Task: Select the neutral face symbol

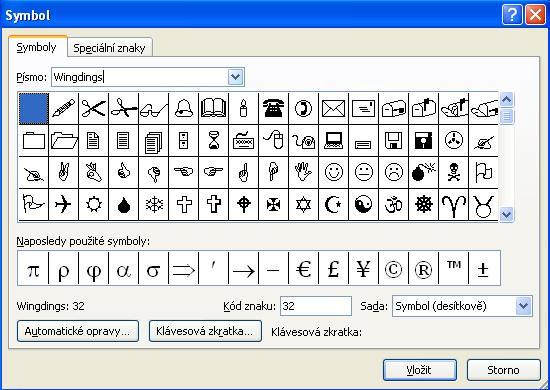Action: click(x=364, y=173)
